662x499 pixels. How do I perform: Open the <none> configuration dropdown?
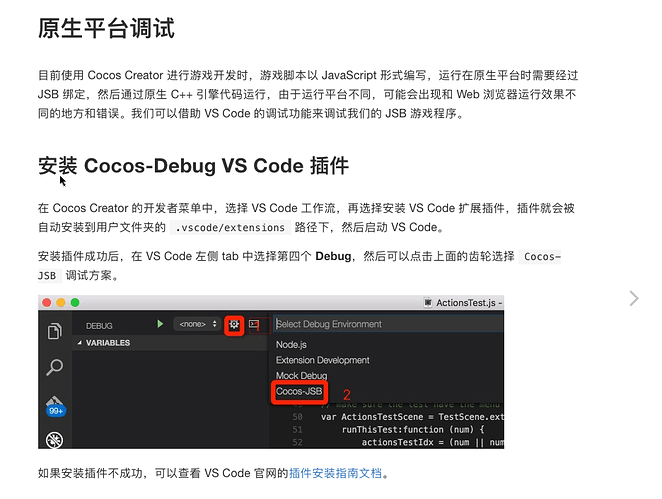tap(197, 324)
